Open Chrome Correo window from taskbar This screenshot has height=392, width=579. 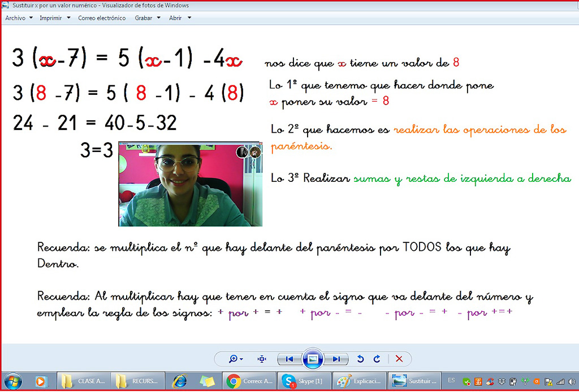coord(250,381)
